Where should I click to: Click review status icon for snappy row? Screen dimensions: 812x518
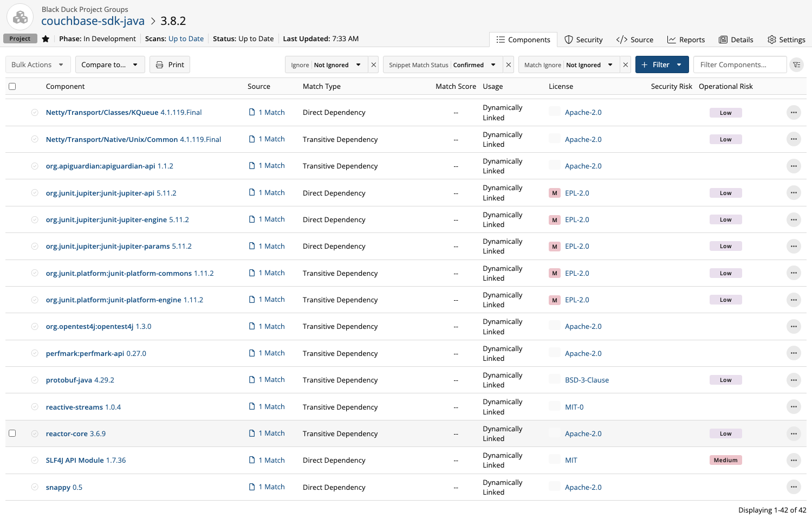[x=35, y=487]
